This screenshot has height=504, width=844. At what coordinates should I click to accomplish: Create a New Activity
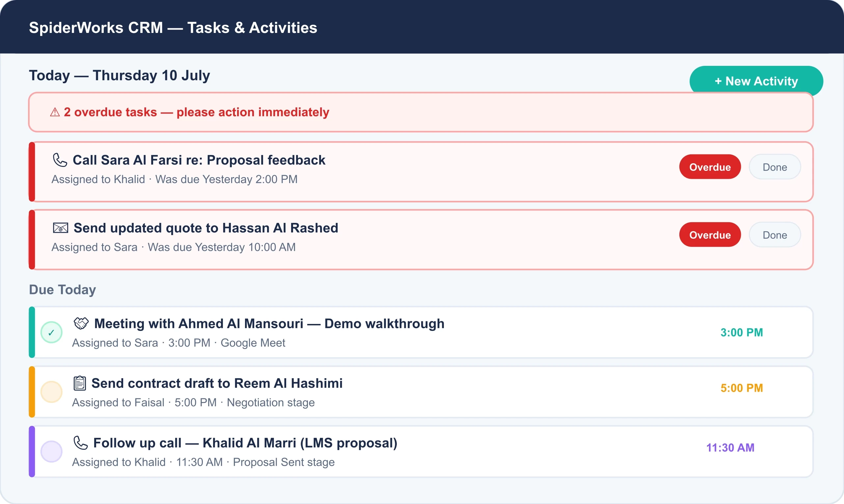point(756,81)
